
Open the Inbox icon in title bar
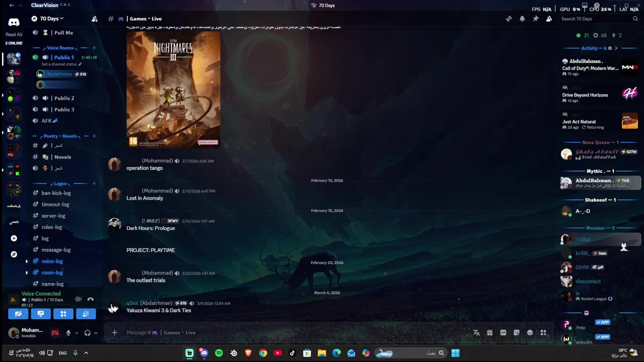pyautogui.click(x=585, y=6)
